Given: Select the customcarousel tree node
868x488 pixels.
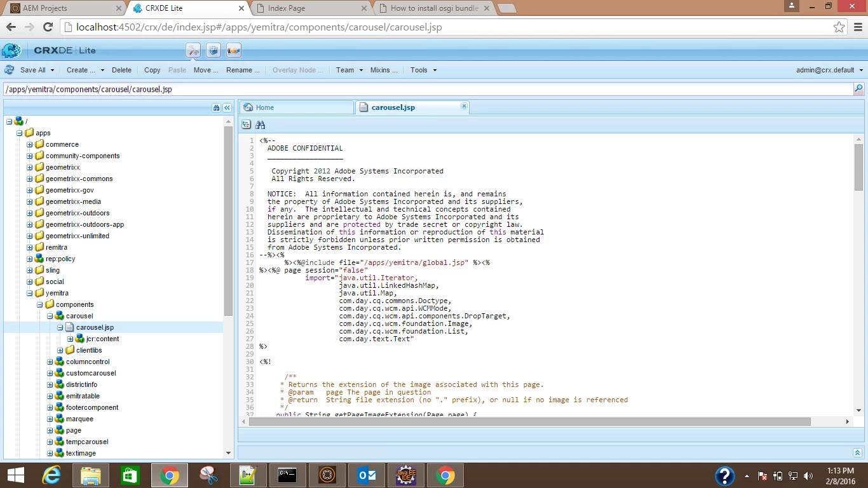Looking at the screenshot, I should tap(91, 373).
